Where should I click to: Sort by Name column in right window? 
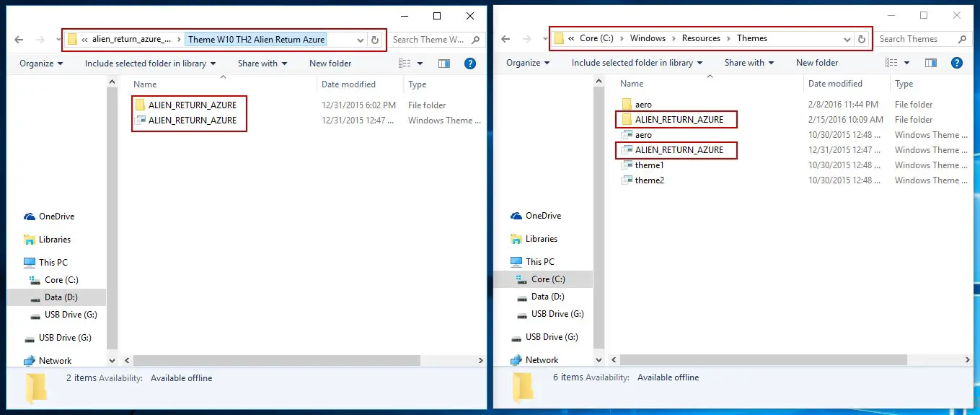pyautogui.click(x=632, y=84)
